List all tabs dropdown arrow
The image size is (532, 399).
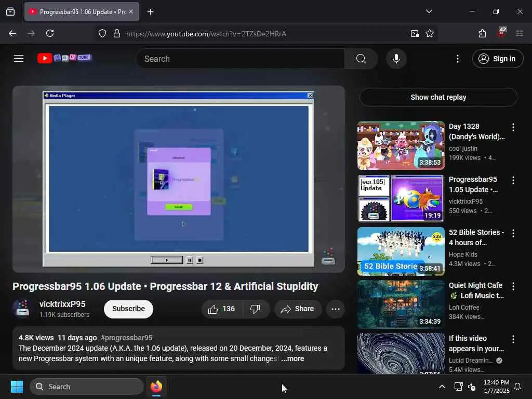pos(429,11)
